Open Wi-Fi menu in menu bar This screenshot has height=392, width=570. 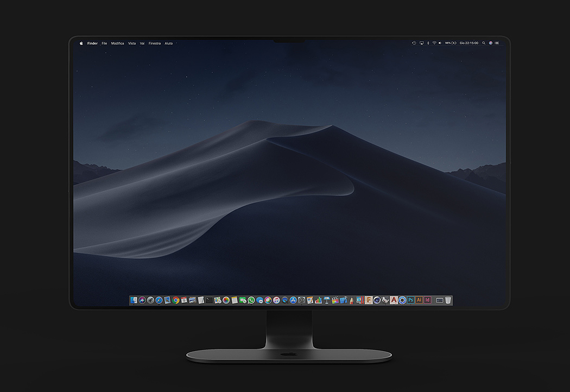[434, 43]
